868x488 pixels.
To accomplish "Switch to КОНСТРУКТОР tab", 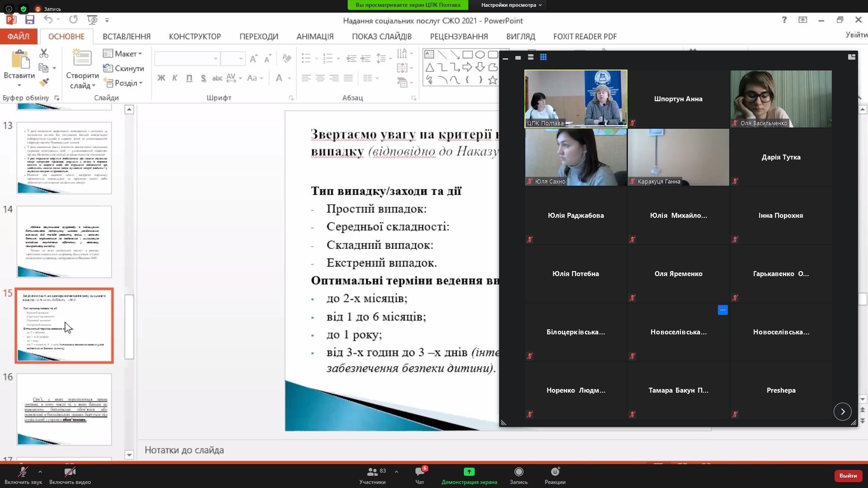I will pyautogui.click(x=195, y=37).
